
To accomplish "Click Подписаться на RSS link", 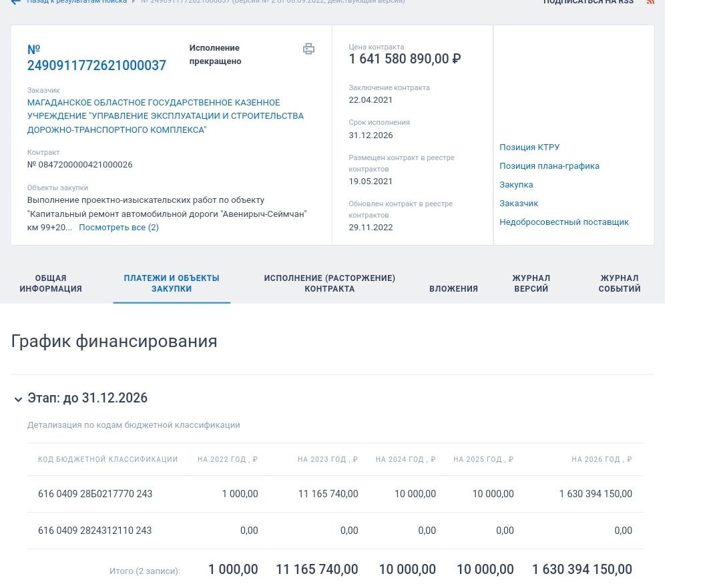I will [588, 2].
